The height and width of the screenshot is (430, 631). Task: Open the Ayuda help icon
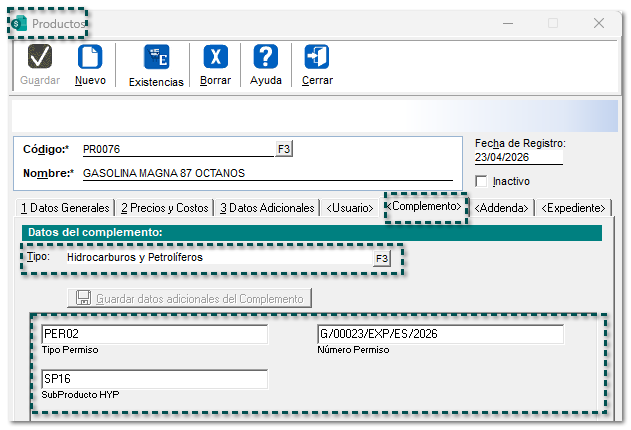point(266,57)
